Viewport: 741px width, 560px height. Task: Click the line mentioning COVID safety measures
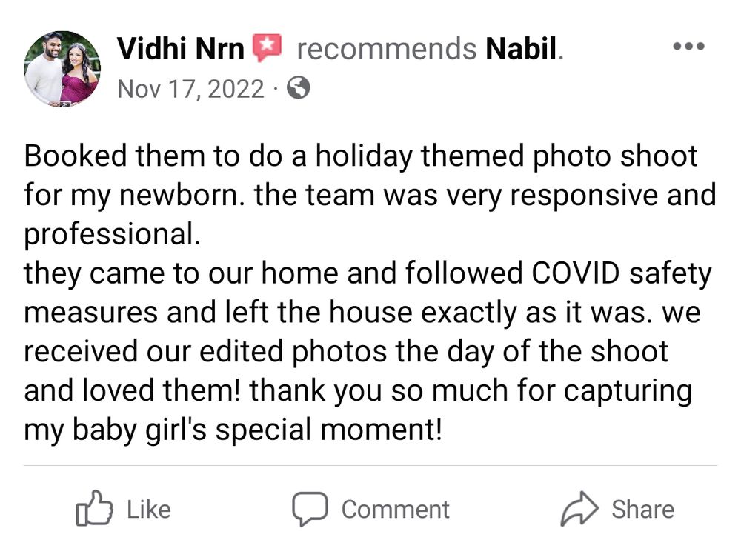tap(368, 273)
